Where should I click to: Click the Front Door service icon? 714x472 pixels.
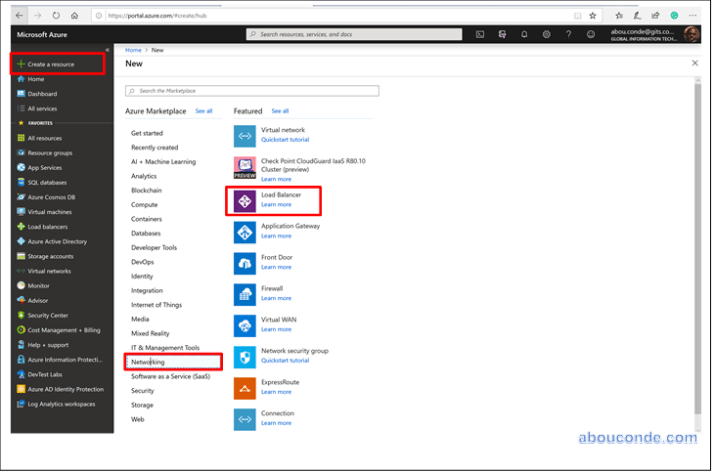click(x=245, y=263)
